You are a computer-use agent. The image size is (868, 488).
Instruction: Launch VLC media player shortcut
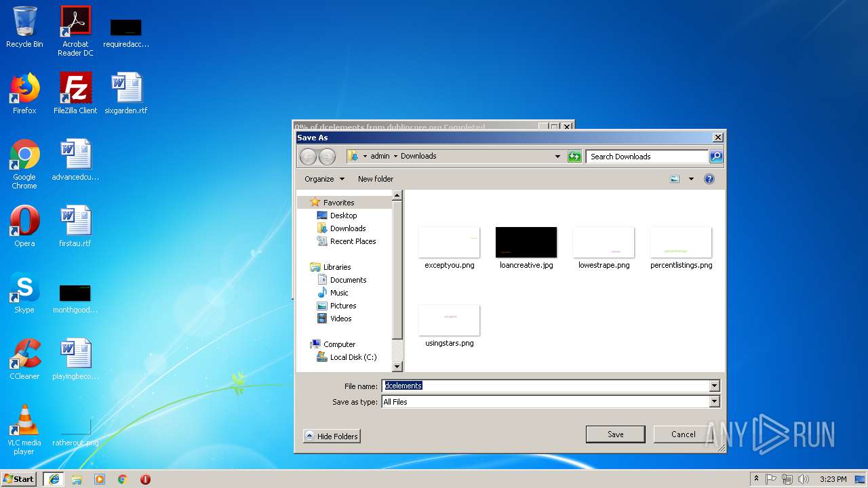pos(24,430)
